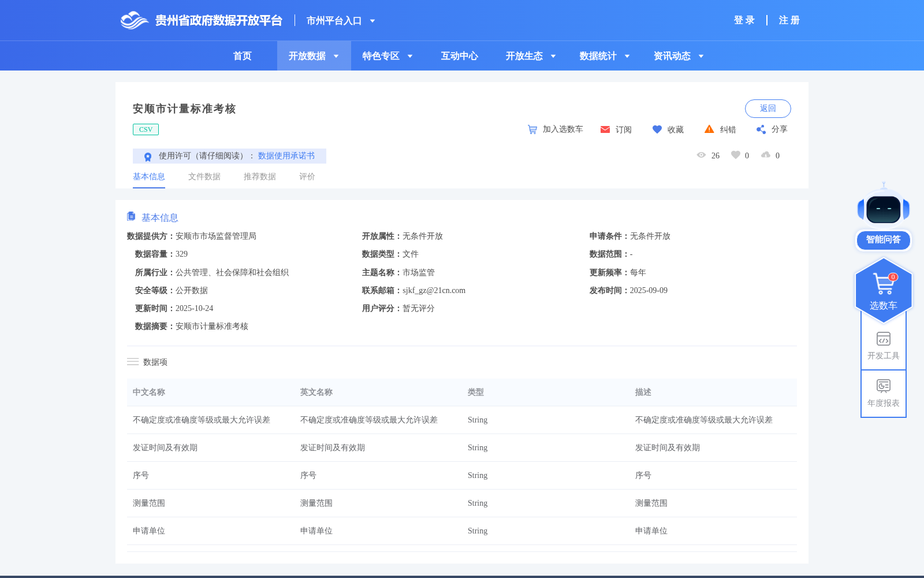
Task: Click the data provider 安顺市市场监督管理局
Action: coord(216,236)
